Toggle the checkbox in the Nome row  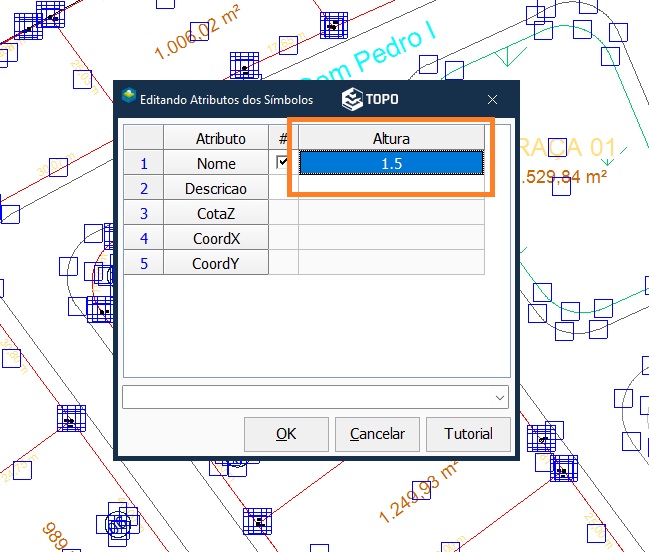tap(283, 162)
